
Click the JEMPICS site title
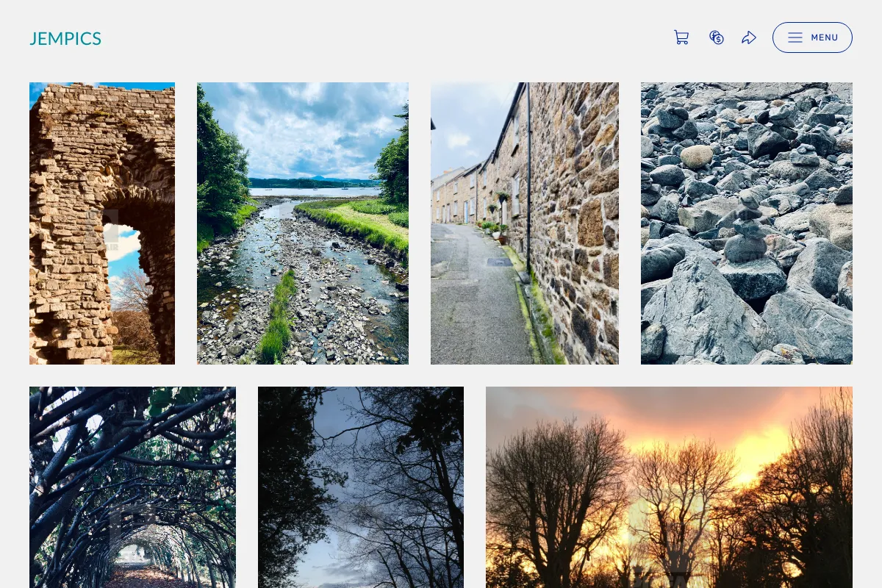pos(65,39)
